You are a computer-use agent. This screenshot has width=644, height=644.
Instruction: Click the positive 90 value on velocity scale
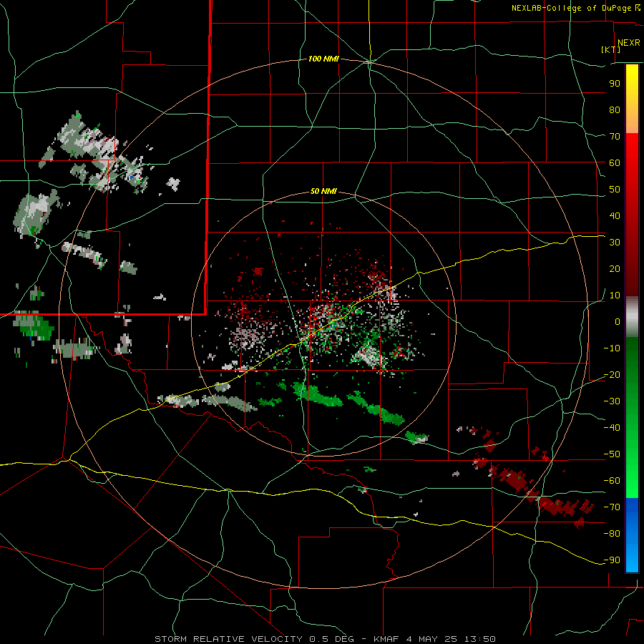tap(615, 84)
